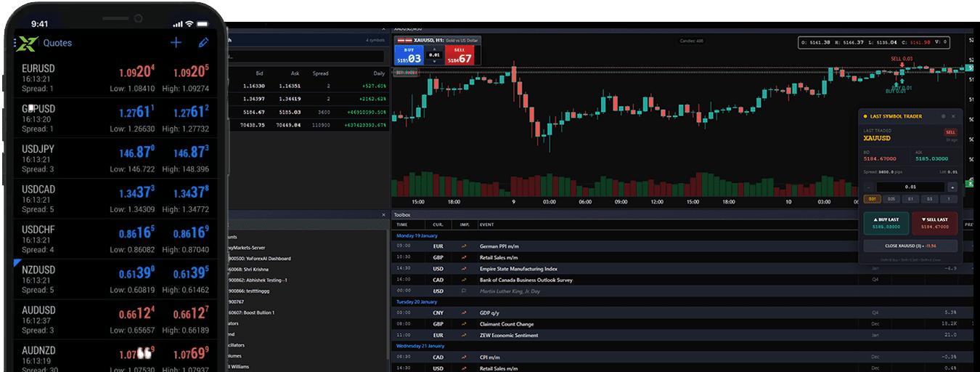
Task: Select the 0.01 lot size preset
Action: point(871,199)
